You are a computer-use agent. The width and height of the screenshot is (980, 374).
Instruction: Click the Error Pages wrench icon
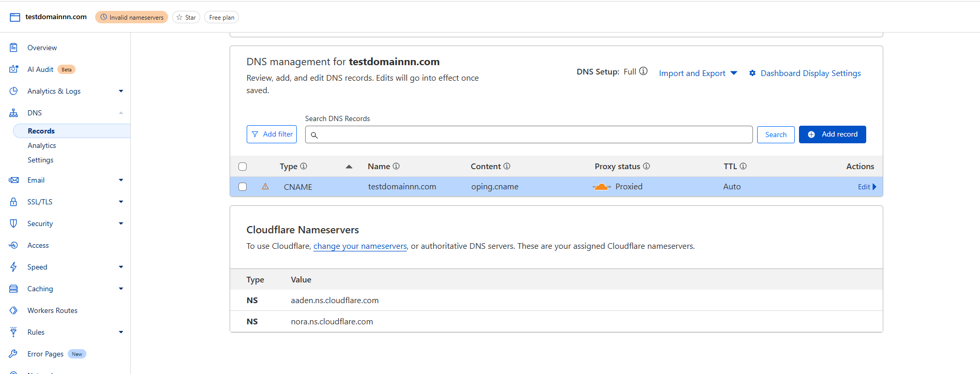(x=14, y=354)
